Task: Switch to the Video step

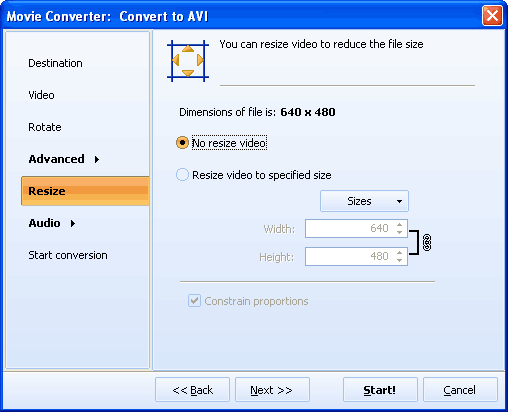Action: (41, 95)
